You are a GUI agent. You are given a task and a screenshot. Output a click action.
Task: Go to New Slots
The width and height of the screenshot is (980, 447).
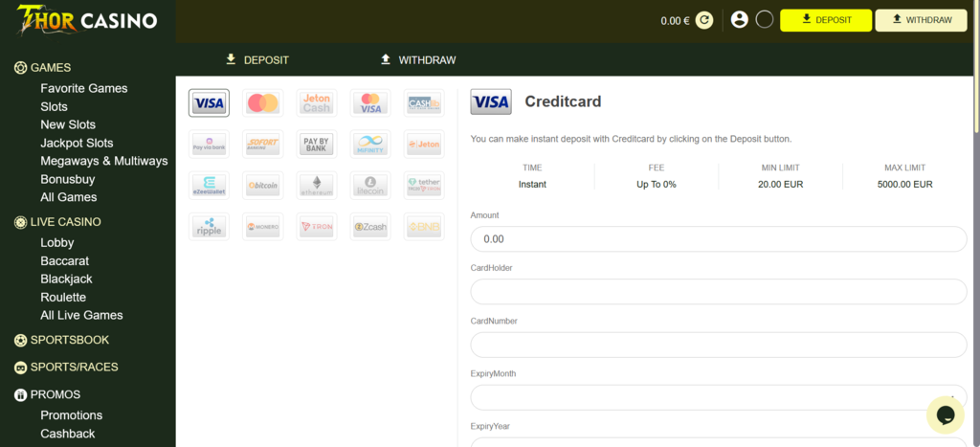tap(68, 124)
